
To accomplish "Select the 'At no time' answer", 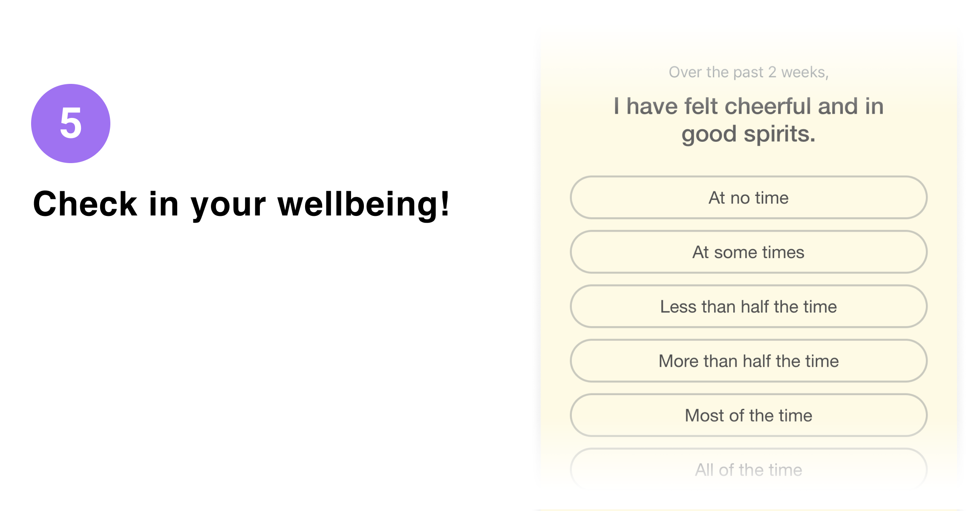I will (x=748, y=198).
